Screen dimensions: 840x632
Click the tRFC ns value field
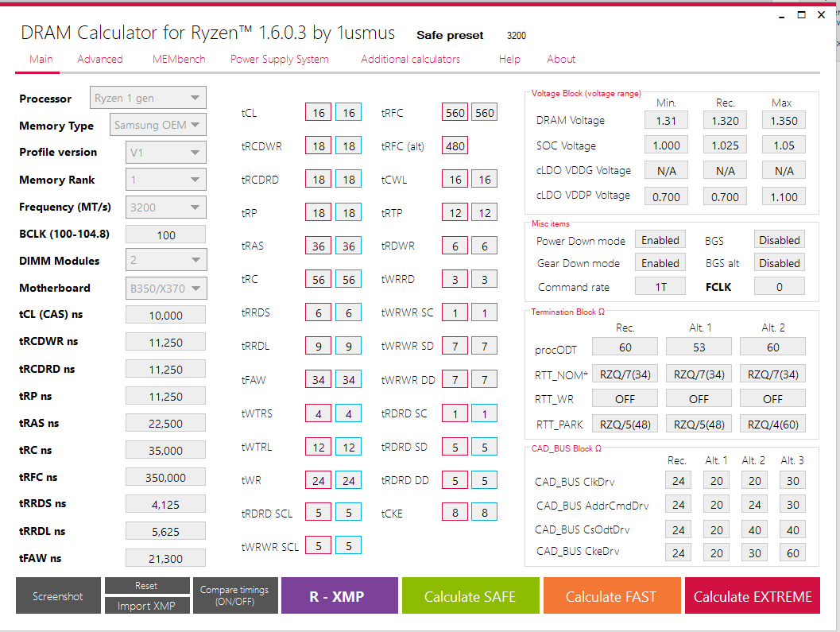[x=165, y=477]
